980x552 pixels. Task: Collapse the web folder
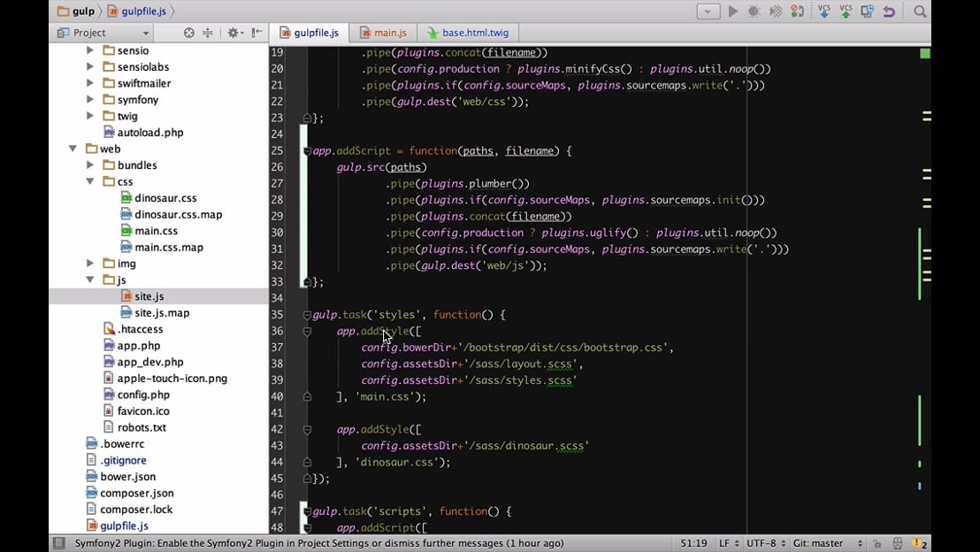(x=73, y=148)
